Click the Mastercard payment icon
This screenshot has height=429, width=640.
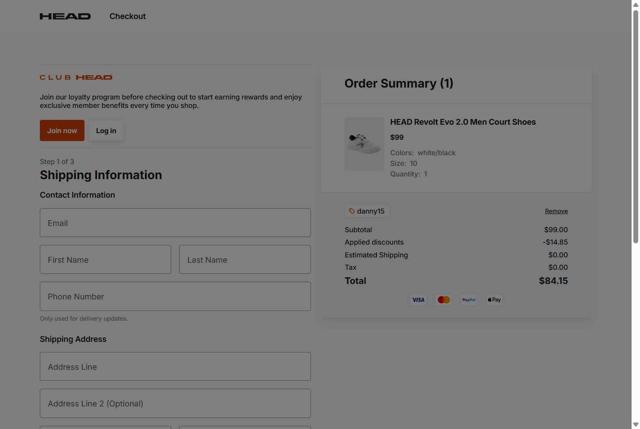[x=443, y=300]
